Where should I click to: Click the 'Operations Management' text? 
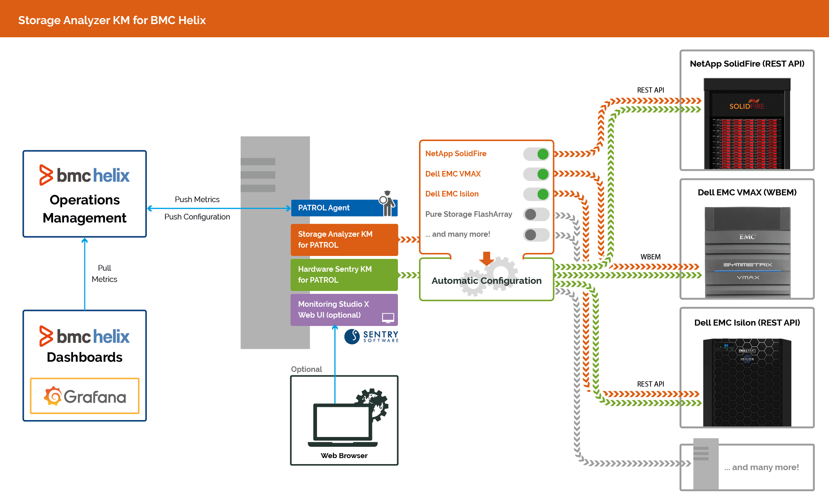[85, 209]
